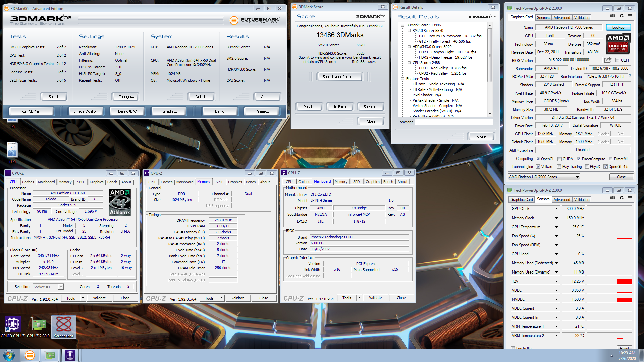Screen dimensions: 644x362
Task: Click the To Excel button
Action: tap(340, 107)
